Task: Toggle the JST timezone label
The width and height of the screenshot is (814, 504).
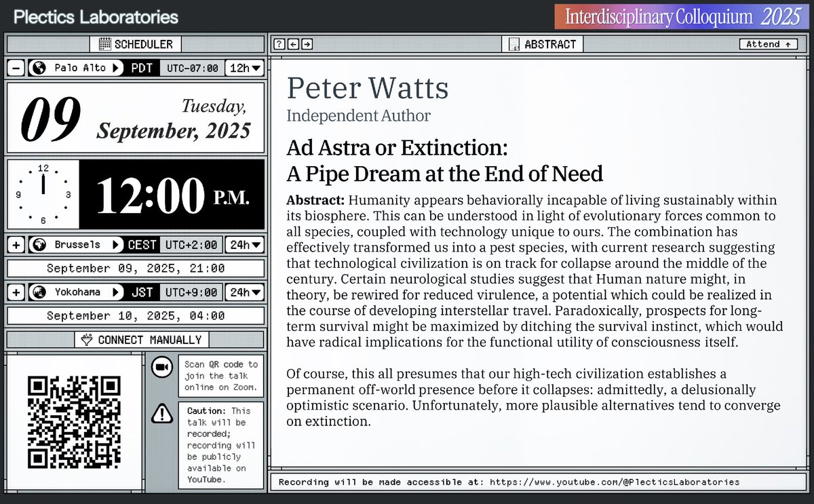Action: click(x=142, y=292)
